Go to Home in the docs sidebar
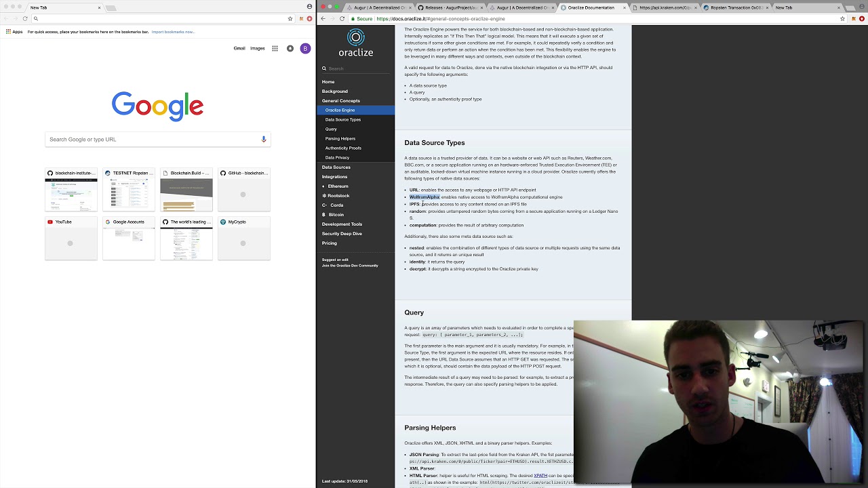Image resolution: width=868 pixels, height=488 pixels. (355, 81)
